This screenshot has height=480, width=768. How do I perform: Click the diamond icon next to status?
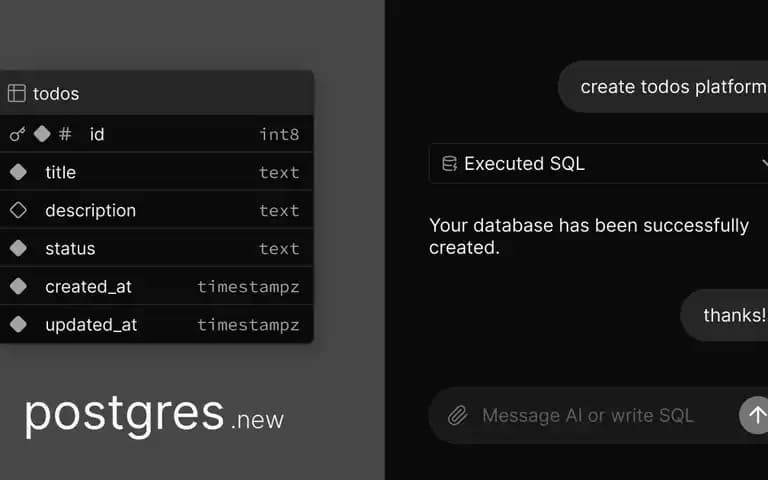pos(18,248)
